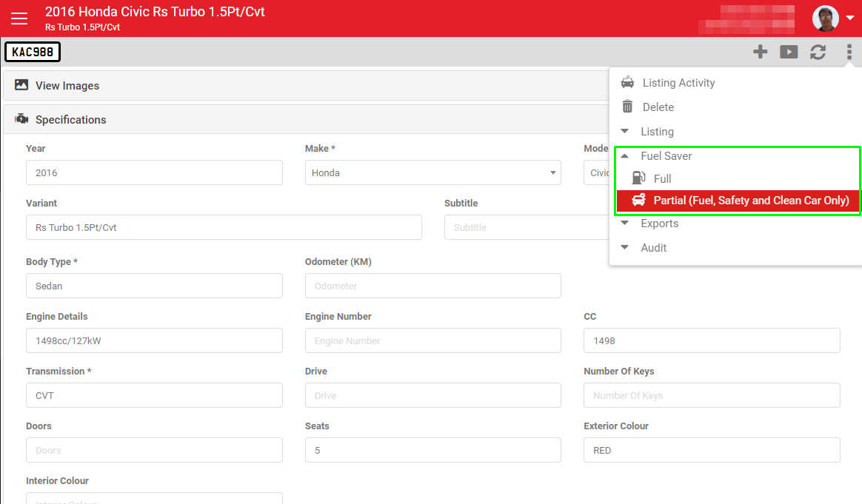Focus the Subtitle input field
Screen dimensions: 862x504
tap(527, 227)
